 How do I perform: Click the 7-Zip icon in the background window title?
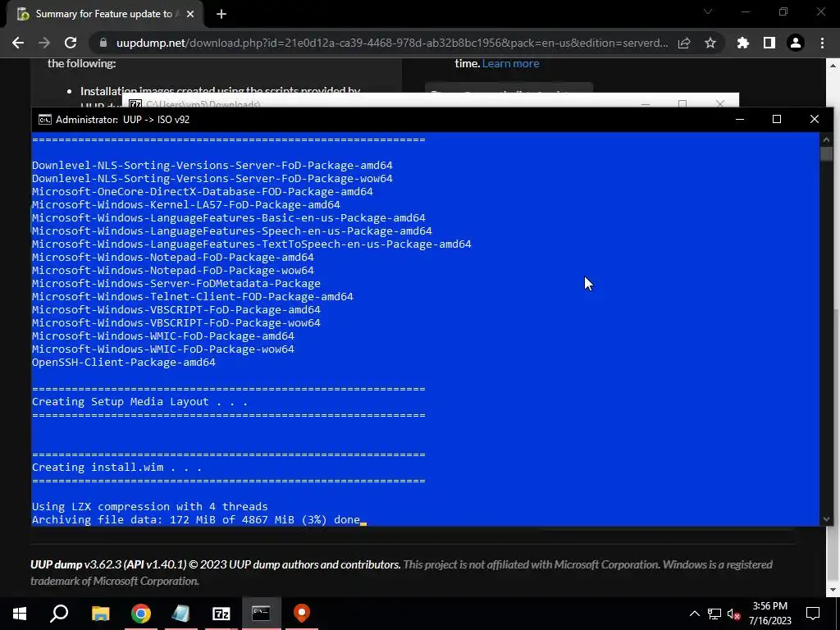(135, 103)
